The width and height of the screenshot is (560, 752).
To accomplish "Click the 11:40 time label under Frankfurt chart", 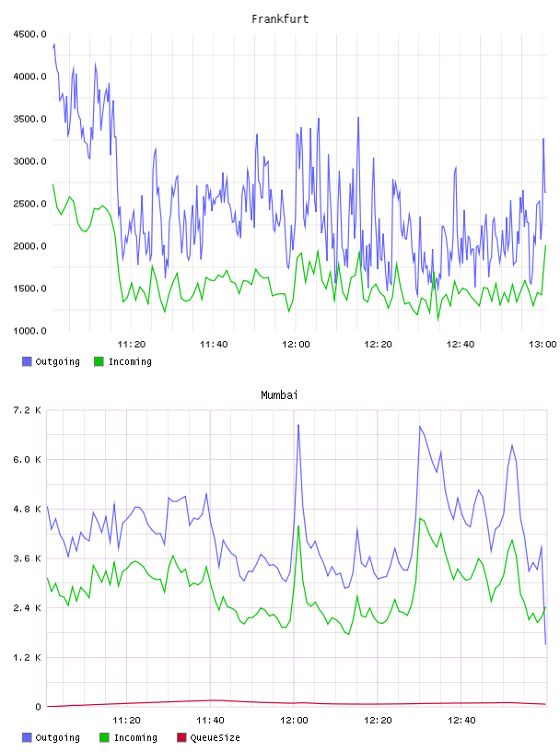I will [x=214, y=345].
